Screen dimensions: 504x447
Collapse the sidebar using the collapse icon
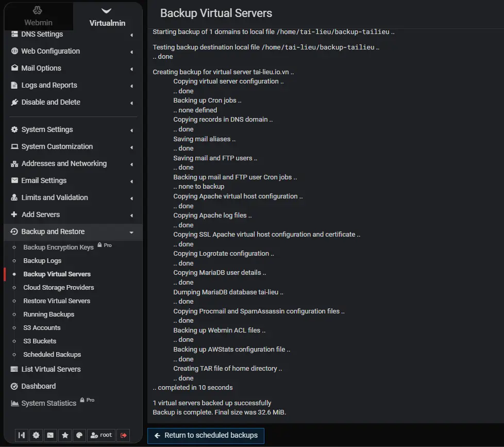click(x=21, y=435)
